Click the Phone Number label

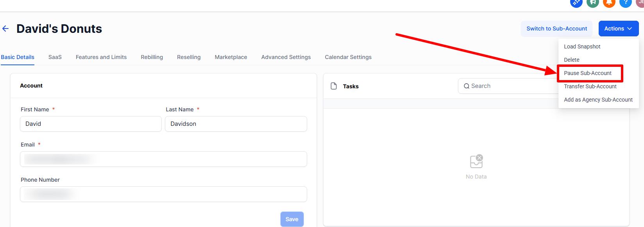(40, 180)
